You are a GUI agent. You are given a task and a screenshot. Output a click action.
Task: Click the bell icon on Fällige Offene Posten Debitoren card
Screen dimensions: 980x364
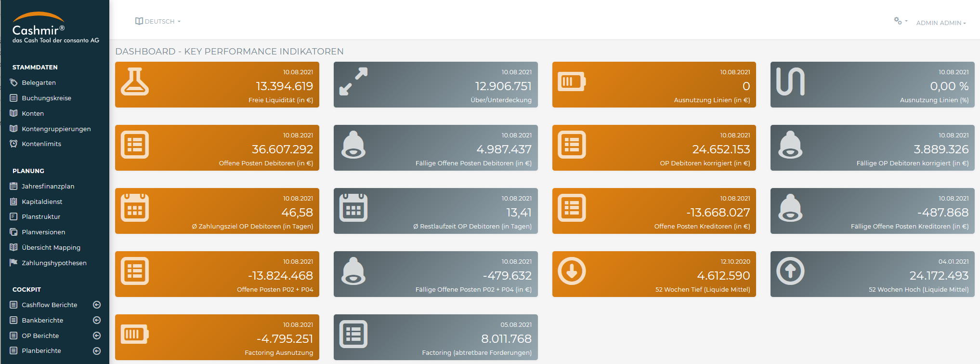tap(353, 145)
